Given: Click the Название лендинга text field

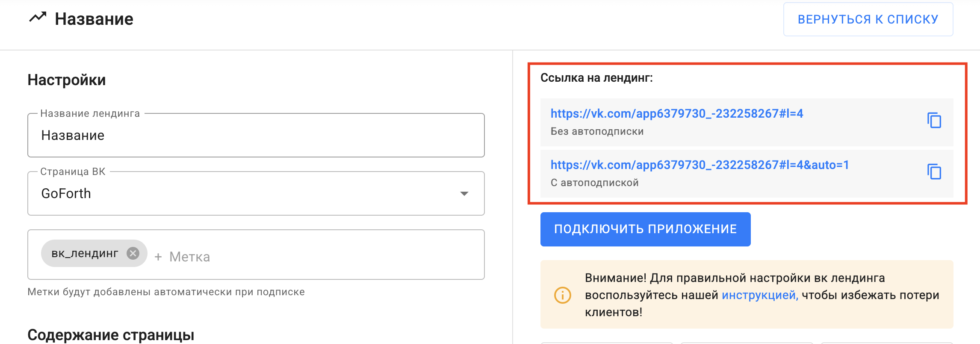Looking at the screenshot, I should click(256, 136).
